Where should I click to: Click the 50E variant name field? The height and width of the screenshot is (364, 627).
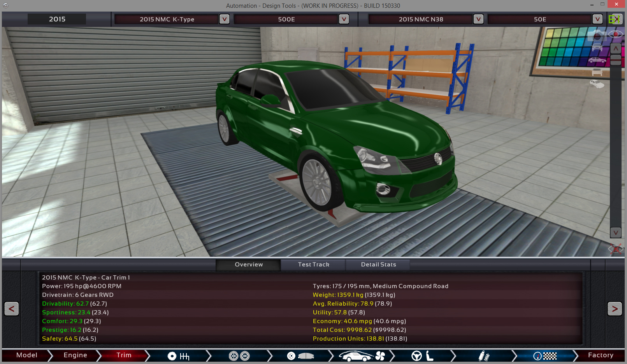540,19
